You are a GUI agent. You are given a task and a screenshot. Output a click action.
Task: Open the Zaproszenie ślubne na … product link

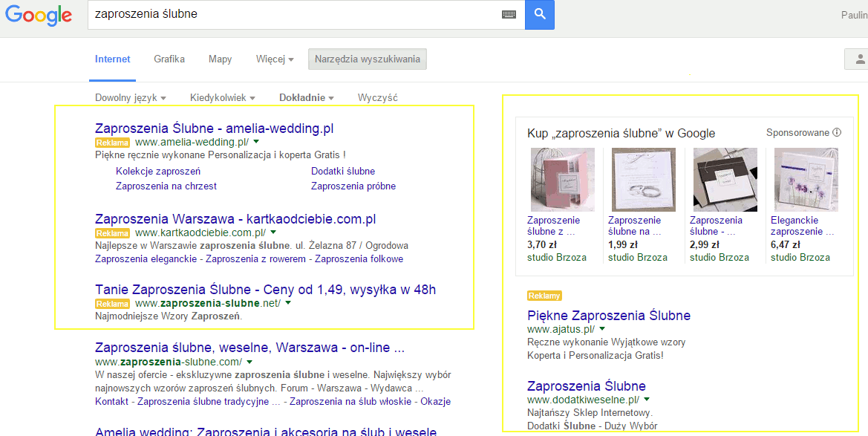point(634,226)
